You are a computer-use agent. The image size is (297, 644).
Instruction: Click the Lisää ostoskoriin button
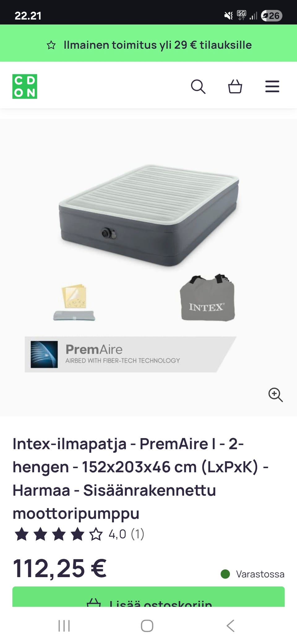148,597
